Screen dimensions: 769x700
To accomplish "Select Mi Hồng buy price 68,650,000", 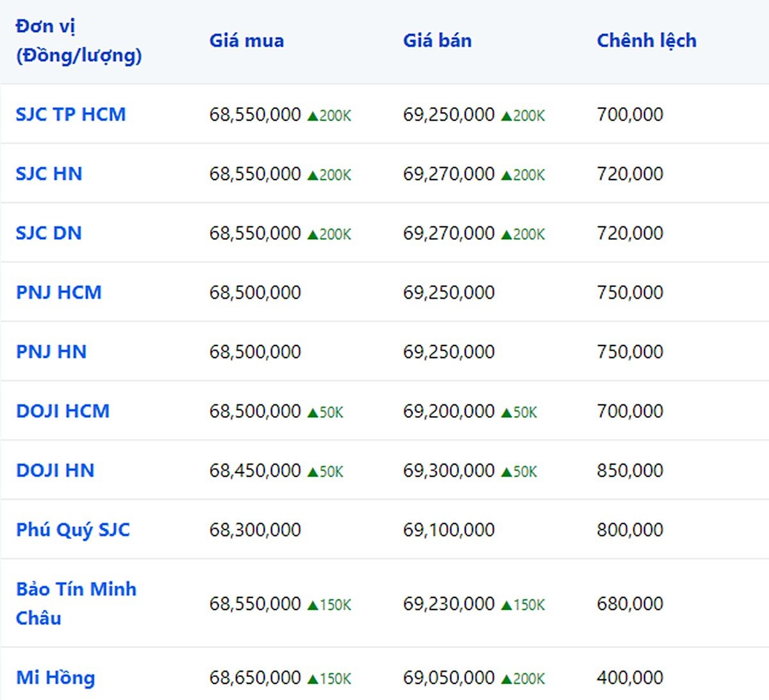I will pyautogui.click(x=255, y=678).
